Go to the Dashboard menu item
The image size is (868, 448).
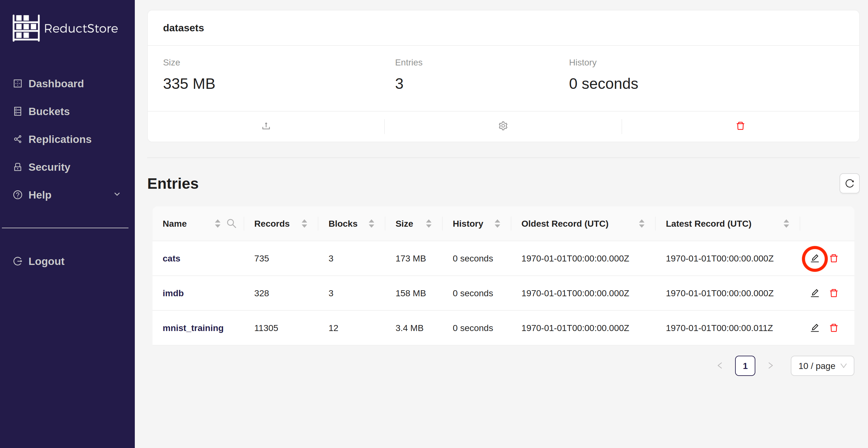[56, 83]
